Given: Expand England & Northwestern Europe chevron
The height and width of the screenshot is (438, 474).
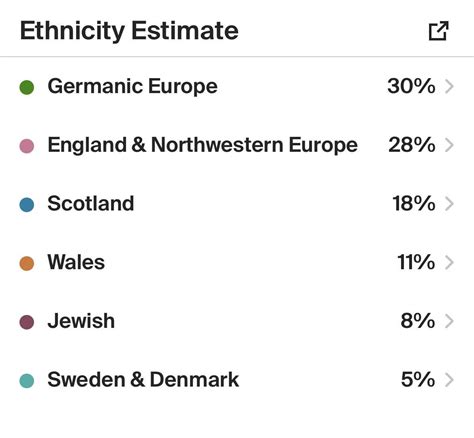Looking at the screenshot, I should (x=449, y=145).
